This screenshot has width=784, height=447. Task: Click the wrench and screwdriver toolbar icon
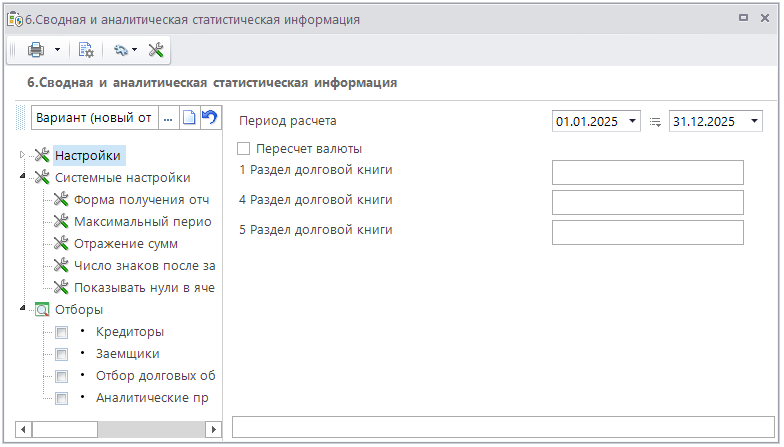tap(156, 50)
